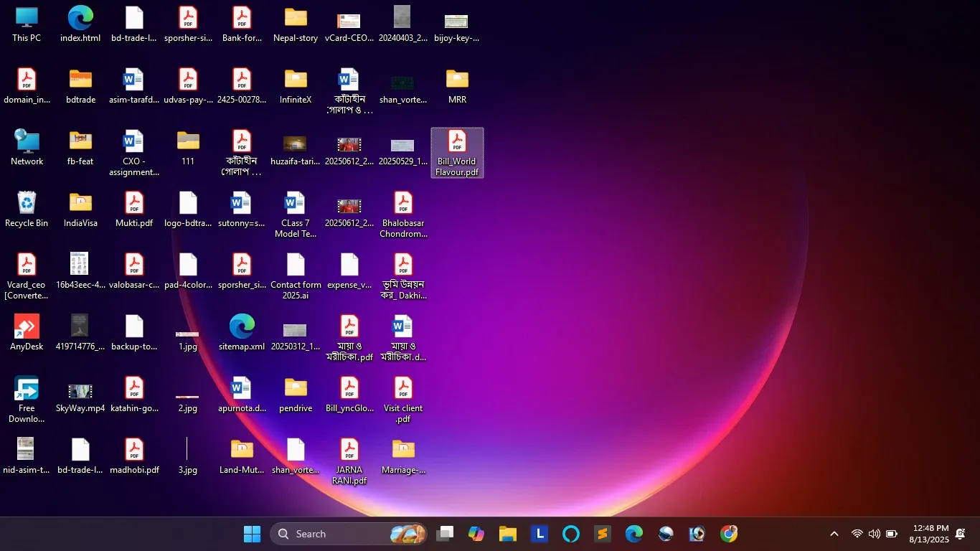
Task: Open the Recycle Bin desktop icon
Action: (x=27, y=204)
